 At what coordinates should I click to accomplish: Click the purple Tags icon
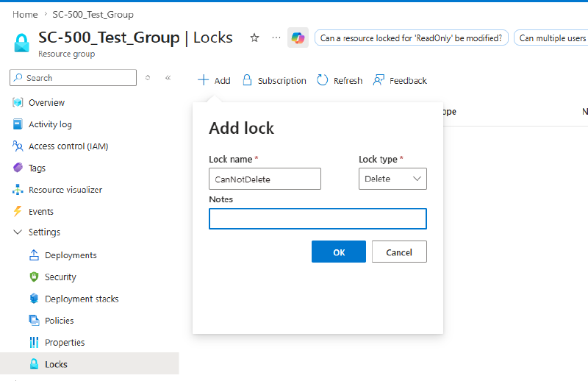(x=18, y=168)
